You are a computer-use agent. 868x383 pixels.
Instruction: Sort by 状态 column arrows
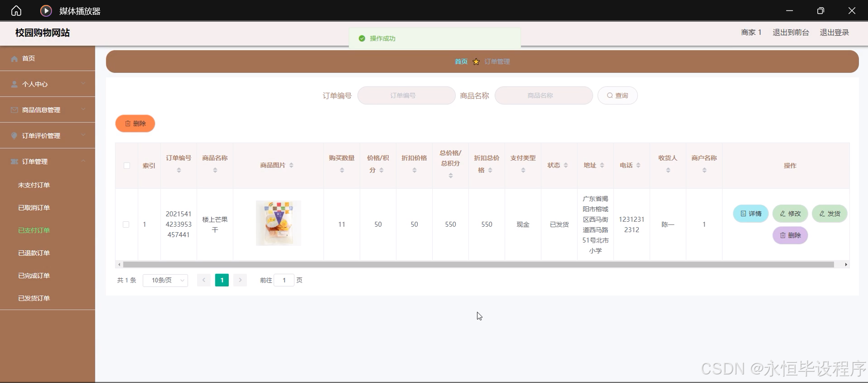click(566, 165)
